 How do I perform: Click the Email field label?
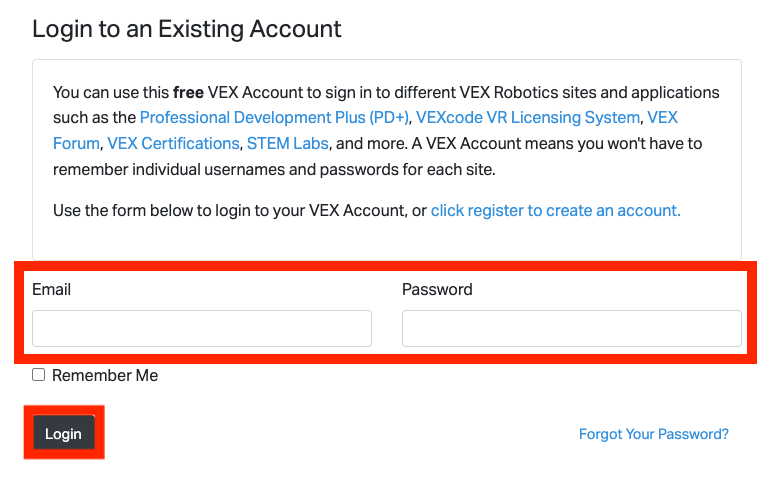pos(52,290)
